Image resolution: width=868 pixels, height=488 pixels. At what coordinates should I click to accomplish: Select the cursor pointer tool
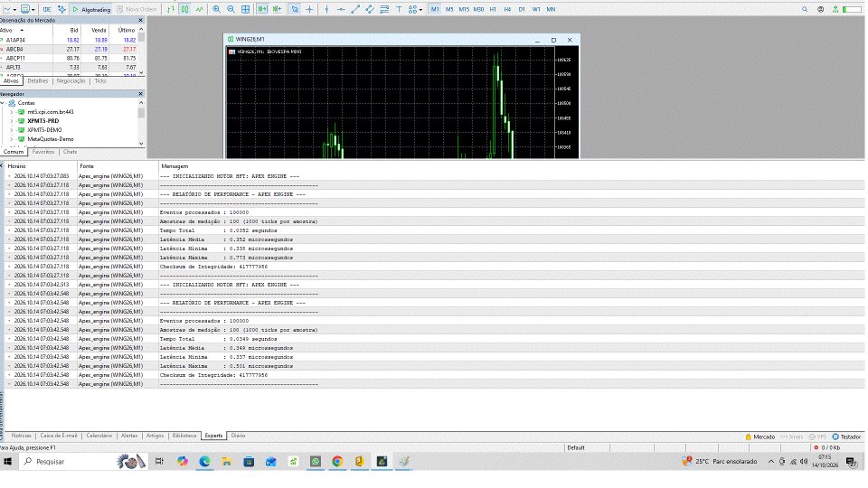point(295,9)
